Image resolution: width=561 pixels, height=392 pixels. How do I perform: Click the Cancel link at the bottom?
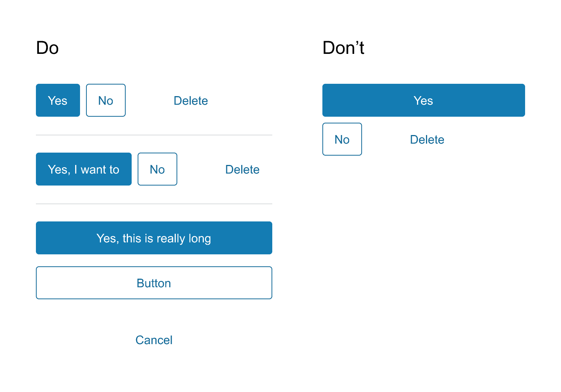(154, 340)
